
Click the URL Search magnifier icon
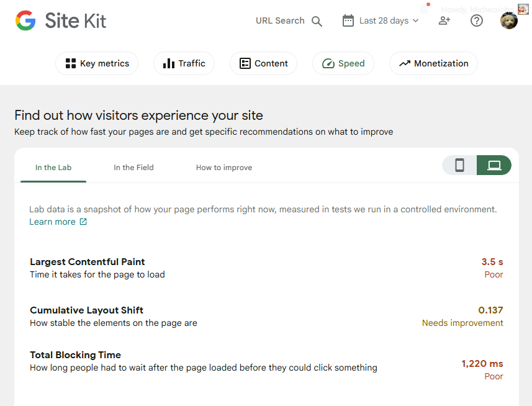(317, 21)
